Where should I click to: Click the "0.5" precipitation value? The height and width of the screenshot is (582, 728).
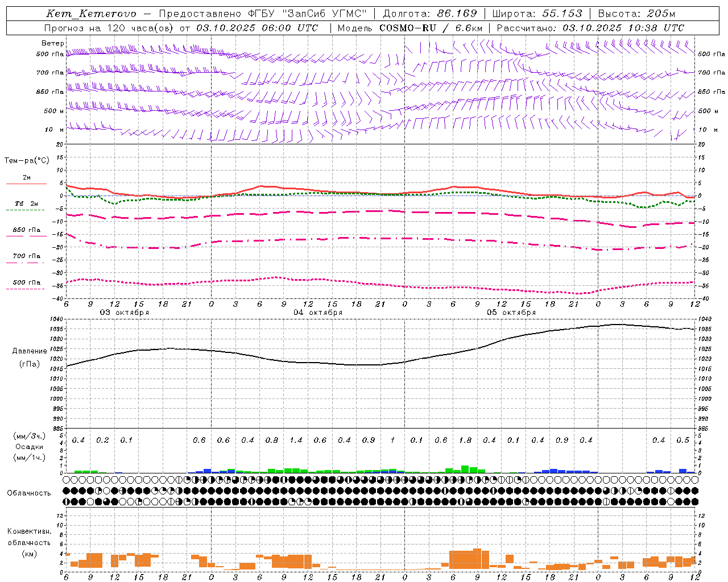tap(683, 440)
